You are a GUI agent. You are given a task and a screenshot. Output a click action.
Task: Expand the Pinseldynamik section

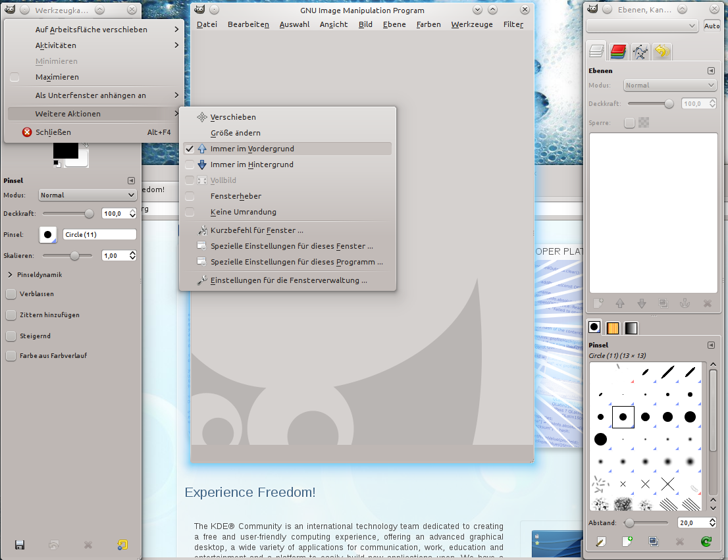pos(11,275)
